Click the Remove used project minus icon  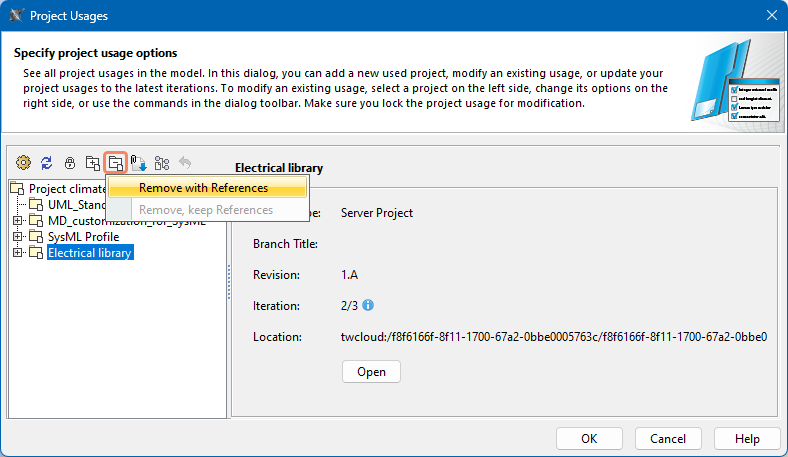point(116,162)
